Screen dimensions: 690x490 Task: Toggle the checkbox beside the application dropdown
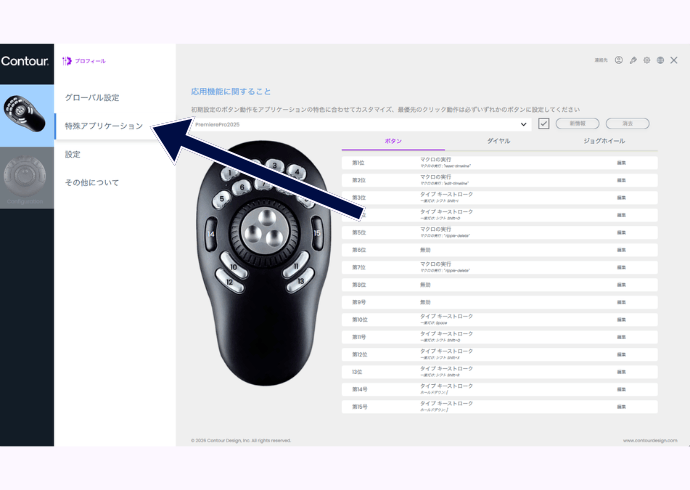[544, 124]
